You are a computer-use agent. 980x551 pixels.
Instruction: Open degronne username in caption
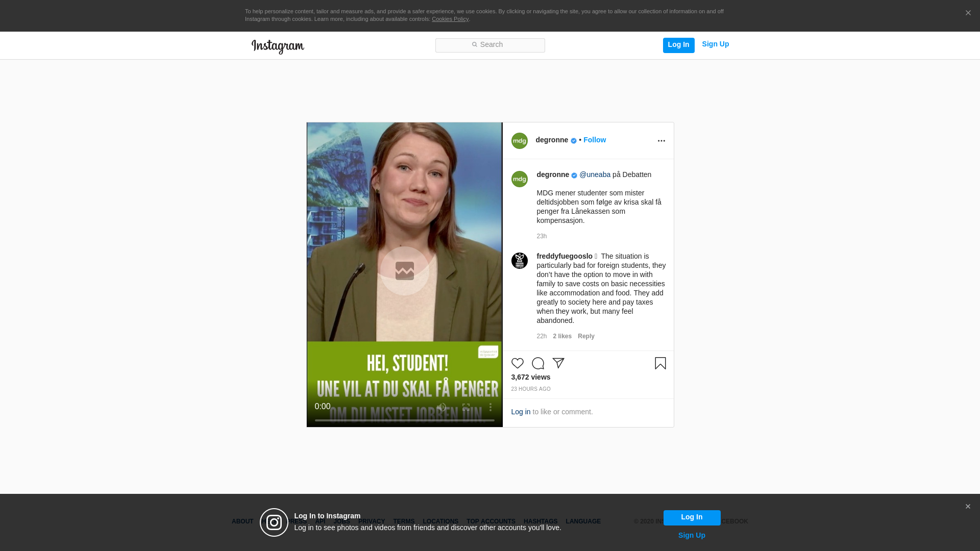tap(553, 174)
